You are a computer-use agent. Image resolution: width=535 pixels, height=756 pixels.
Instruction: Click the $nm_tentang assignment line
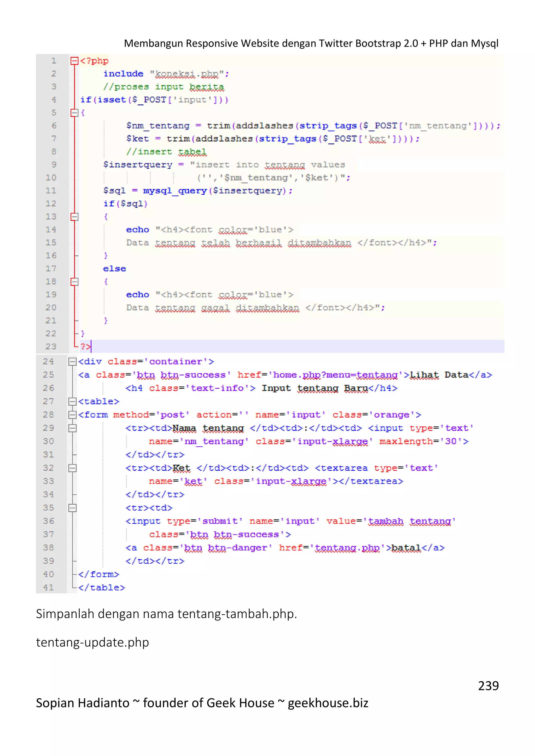click(313, 126)
